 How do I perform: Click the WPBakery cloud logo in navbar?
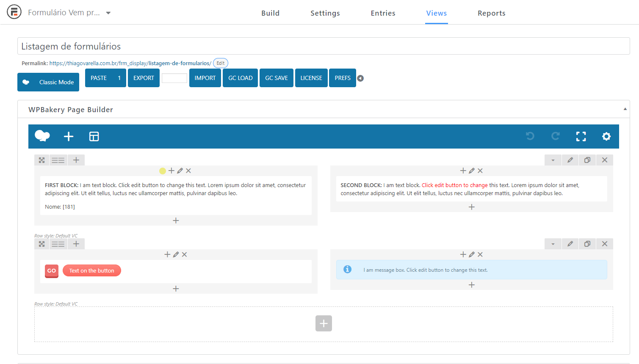[x=42, y=136]
